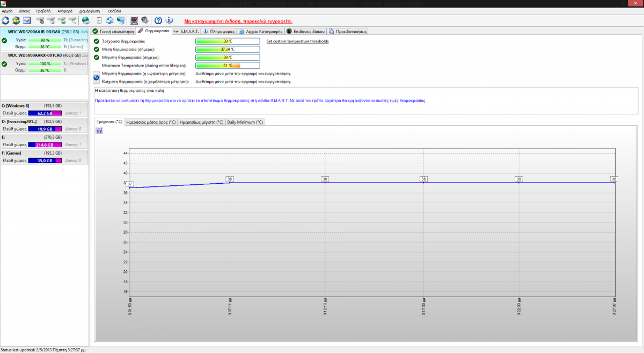Image resolution: width=644 pixels, height=353 pixels.
Task: Show the Ημερησίως μέγιστη (°C) graph tab
Action: [x=201, y=122]
